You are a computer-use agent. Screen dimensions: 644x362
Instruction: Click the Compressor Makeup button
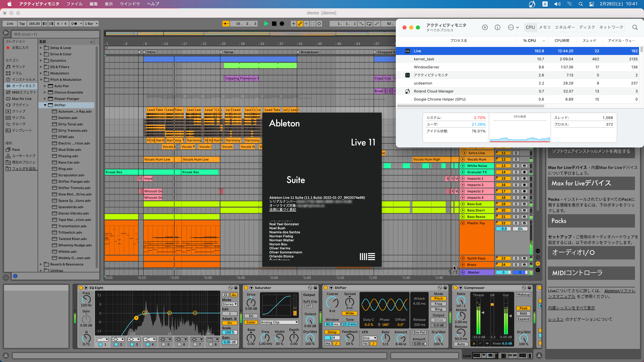[523, 295]
